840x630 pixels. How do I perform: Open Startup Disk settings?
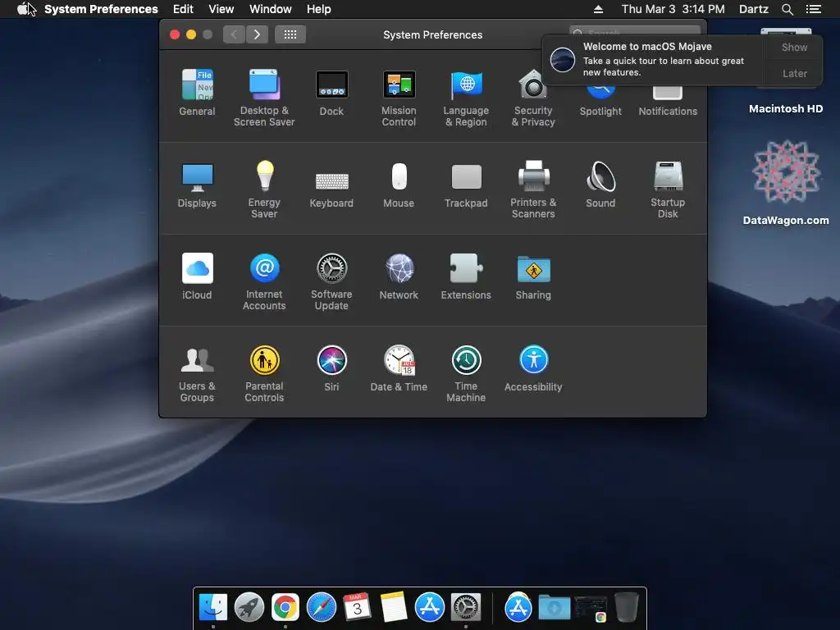[x=668, y=189]
